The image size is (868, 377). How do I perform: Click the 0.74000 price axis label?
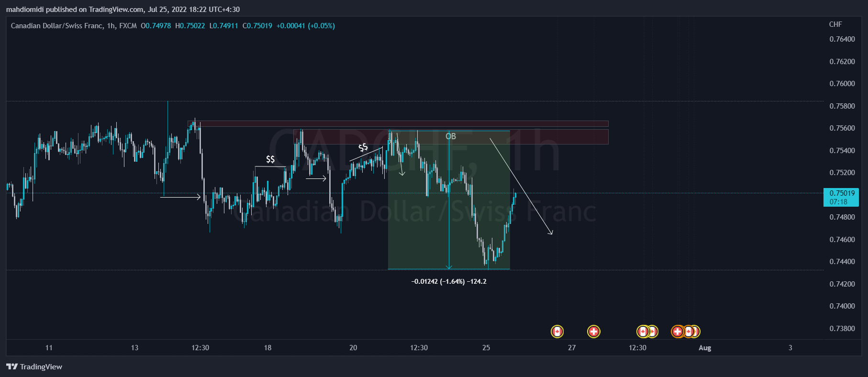(x=842, y=306)
